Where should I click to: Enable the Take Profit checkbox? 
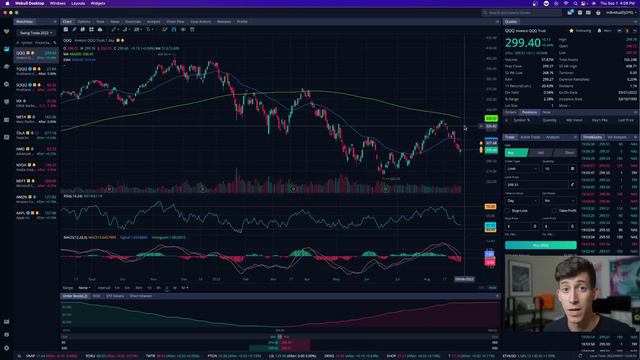coord(554,211)
